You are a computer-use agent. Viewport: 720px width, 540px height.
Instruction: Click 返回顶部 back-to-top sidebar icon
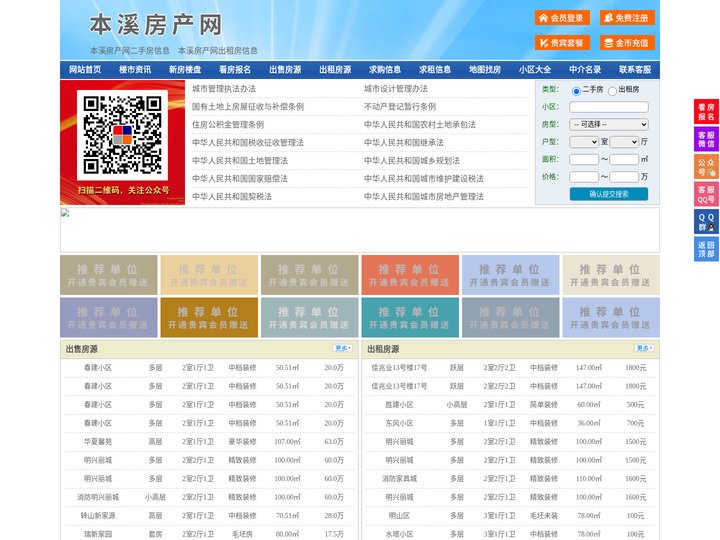(706, 249)
